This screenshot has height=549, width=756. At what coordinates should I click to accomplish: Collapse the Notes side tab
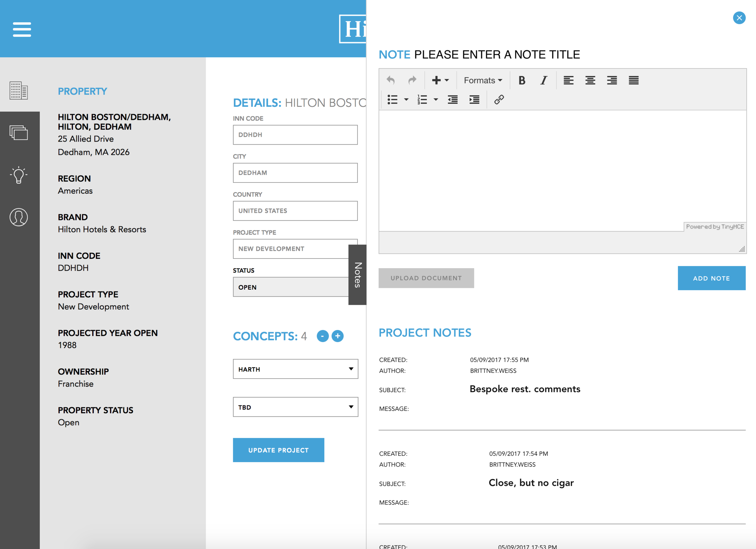pos(357,275)
